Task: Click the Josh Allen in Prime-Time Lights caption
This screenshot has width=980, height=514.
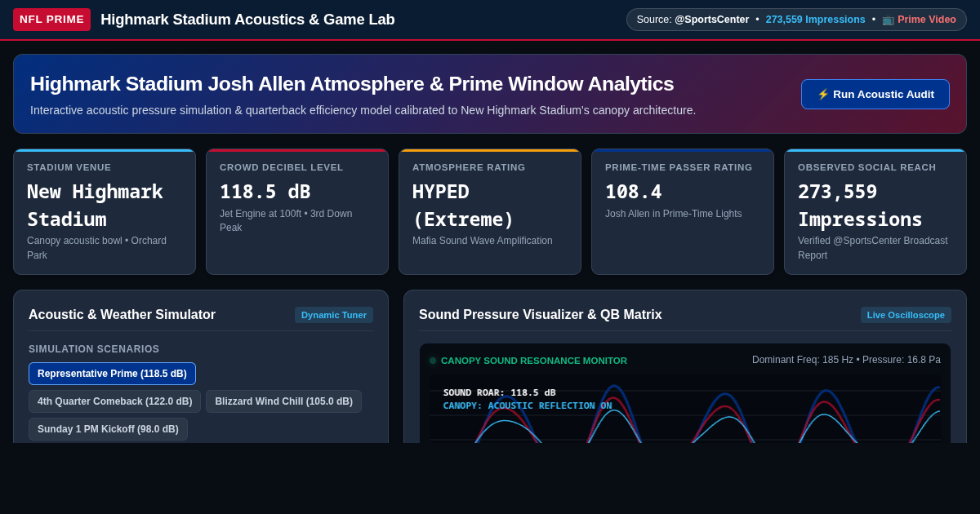Action: click(674, 214)
